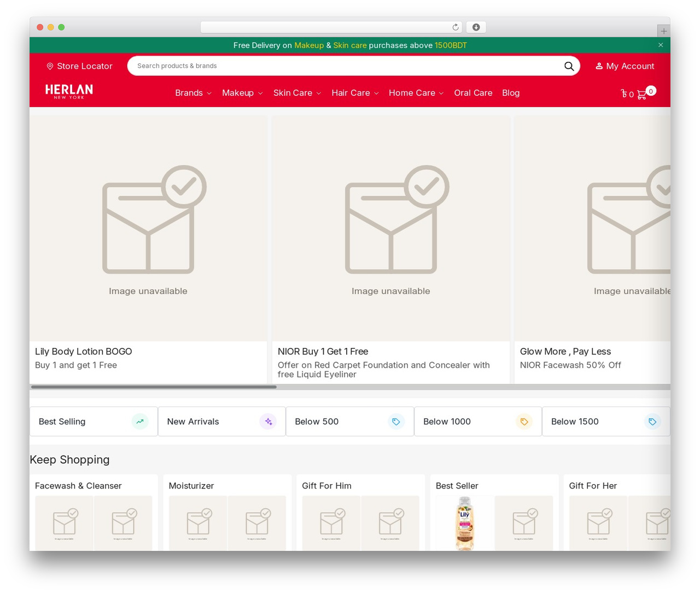Viewport: 700px width, 593px height.
Task: Open the Oral Care menu item
Action: [x=473, y=93]
